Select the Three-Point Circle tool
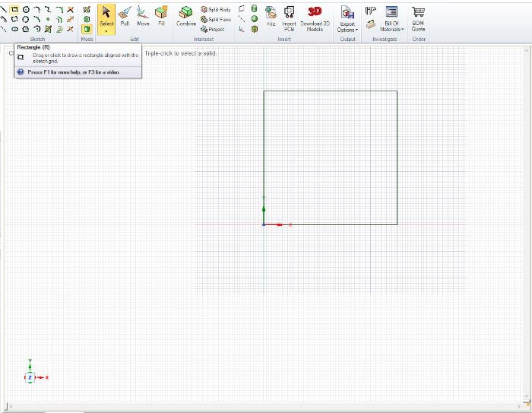 (x=26, y=19)
